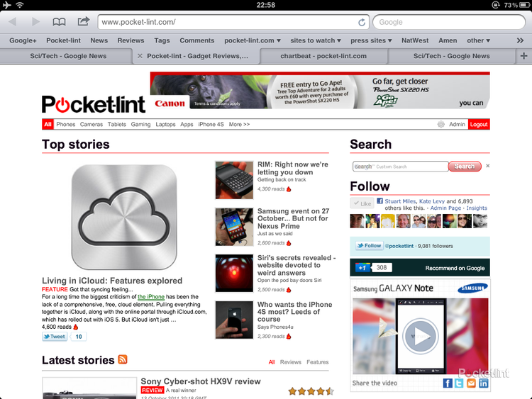Switch to the chartbeat - pocket-lint.com tab

(x=323, y=56)
